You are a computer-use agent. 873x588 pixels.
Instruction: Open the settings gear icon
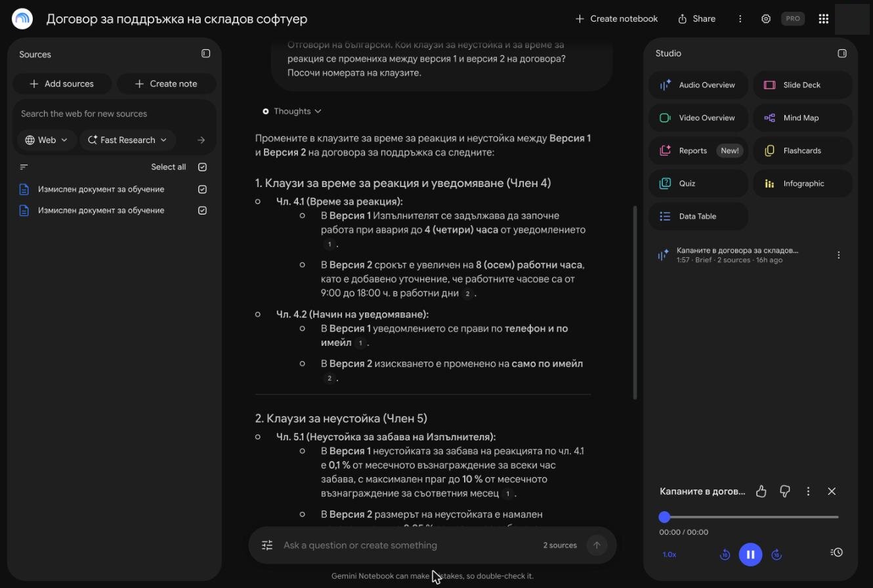[766, 19]
